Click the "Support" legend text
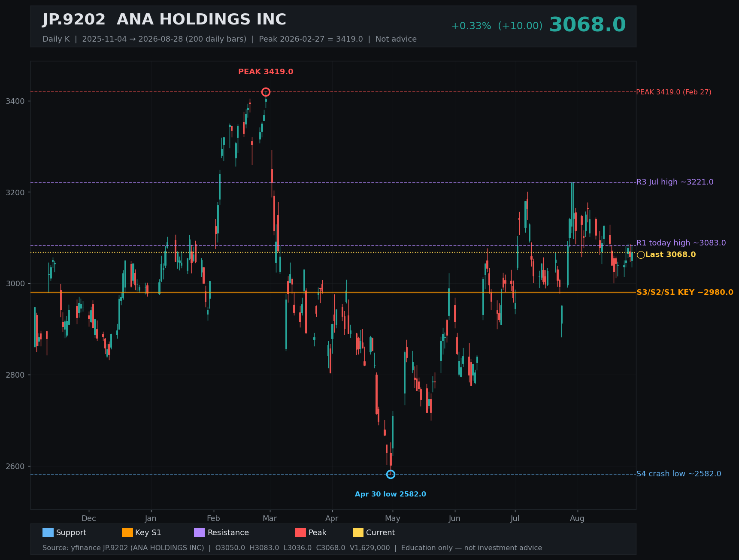The image size is (739, 560). 71,533
